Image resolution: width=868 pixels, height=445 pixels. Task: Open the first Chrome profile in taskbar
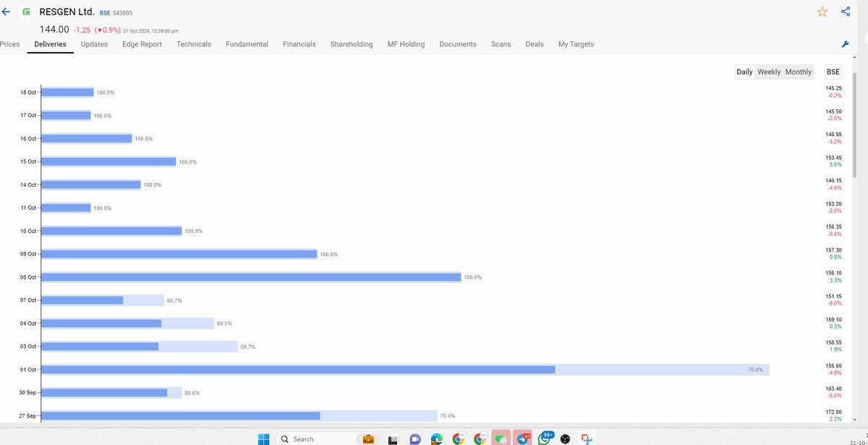(x=458, y=438)
